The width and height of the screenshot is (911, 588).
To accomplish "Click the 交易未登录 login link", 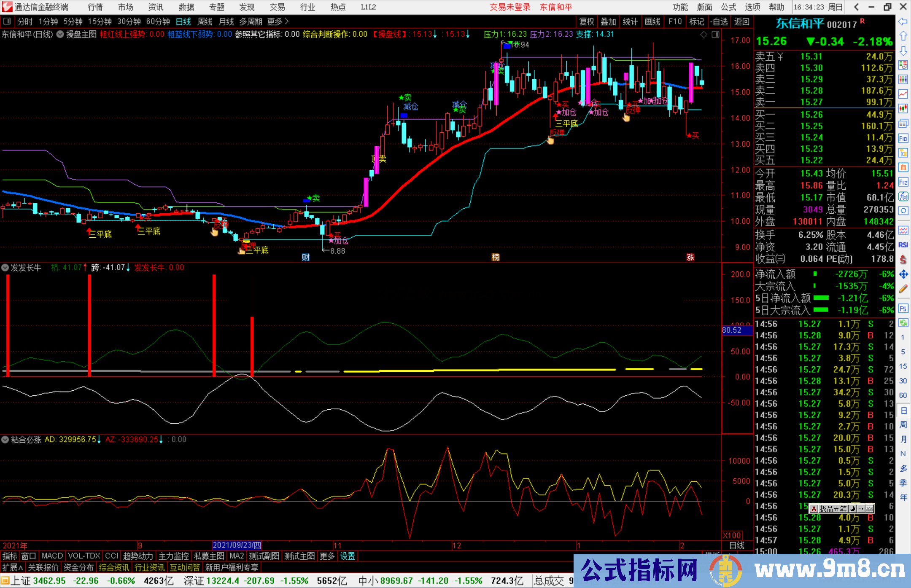I will pyautogui.click(x=510, y=7).
